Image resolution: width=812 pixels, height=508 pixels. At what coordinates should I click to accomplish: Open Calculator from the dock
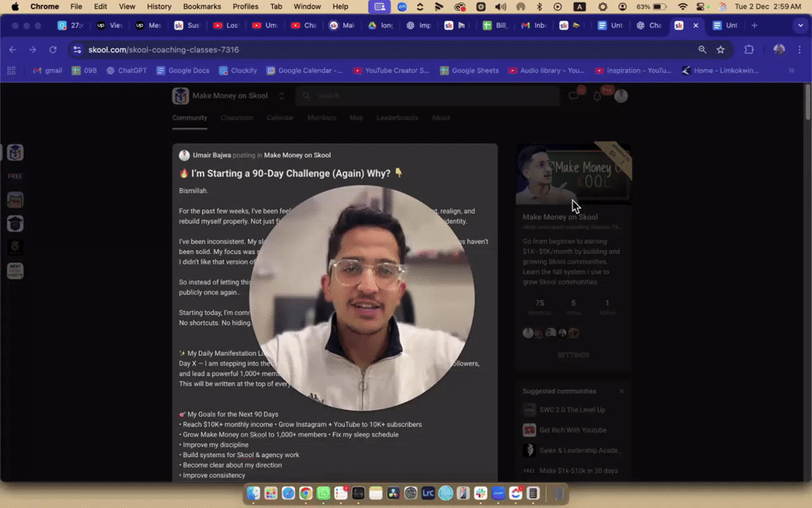pyautogui.click(x=533, y=494)
